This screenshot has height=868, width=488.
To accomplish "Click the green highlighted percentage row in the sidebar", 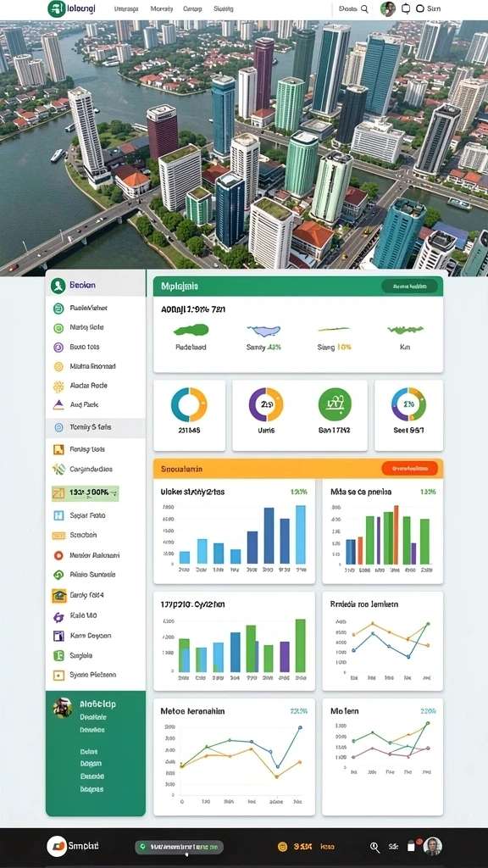I will [x=86, y=493].
